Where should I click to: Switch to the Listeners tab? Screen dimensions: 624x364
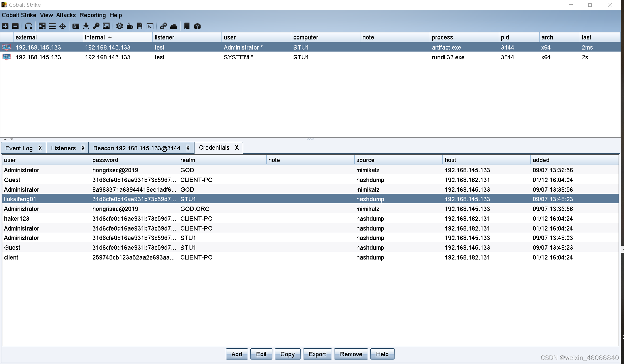(x=63, y=148)
